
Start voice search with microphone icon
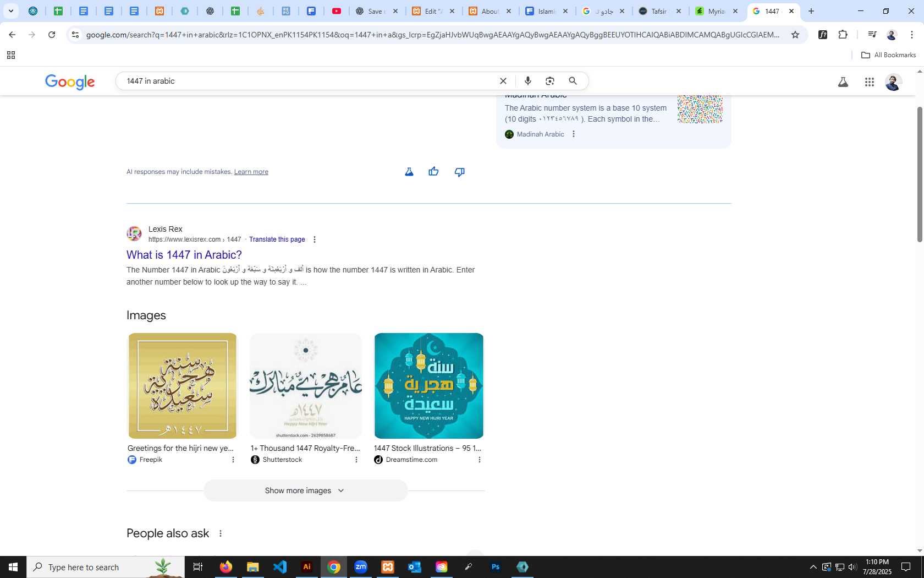click(x=528, y=81)
